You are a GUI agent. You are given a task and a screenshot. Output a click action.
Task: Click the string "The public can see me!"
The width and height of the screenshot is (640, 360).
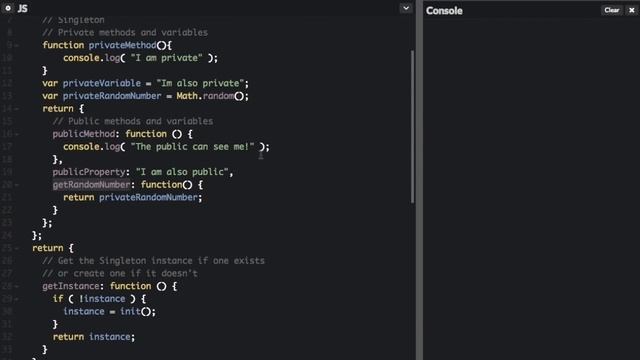192,147
